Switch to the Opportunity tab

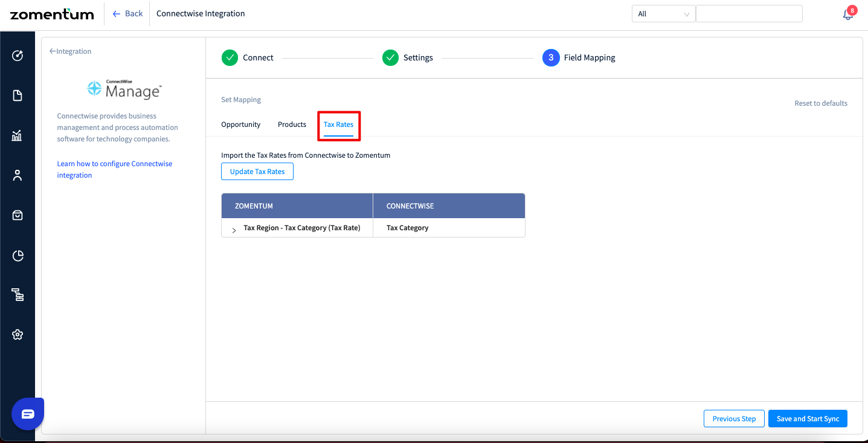click(240, 124)
